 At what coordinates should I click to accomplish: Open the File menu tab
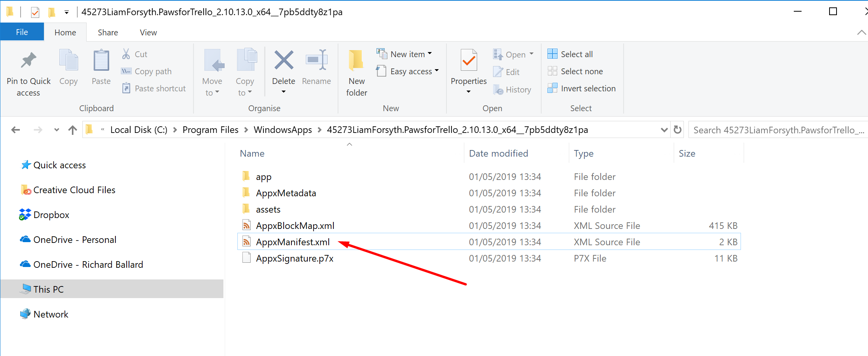tap(22, 32)
